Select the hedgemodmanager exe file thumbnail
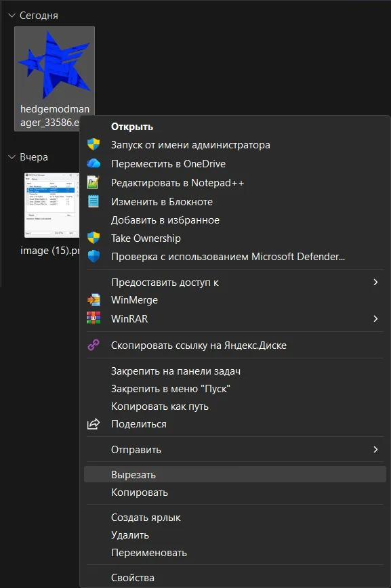This screenshot has height=588, width=391. 54,79
